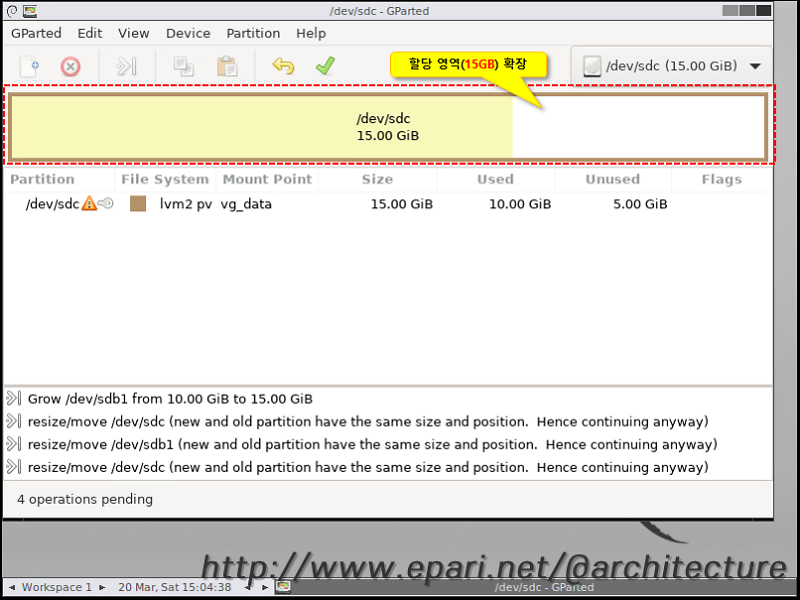This screenshot has height=600, width=800.
Task: Open the View menu
Action: coord(134,33)
